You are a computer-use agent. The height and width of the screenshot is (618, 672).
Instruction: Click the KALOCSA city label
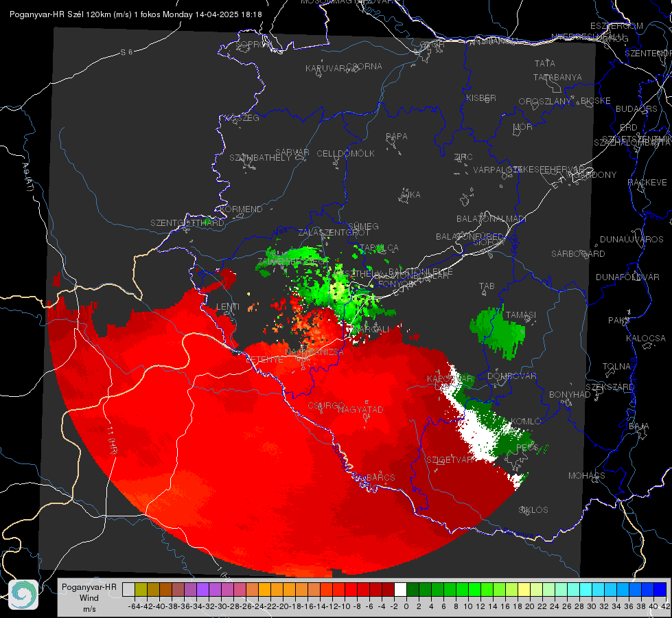click(x=646, y=339)
